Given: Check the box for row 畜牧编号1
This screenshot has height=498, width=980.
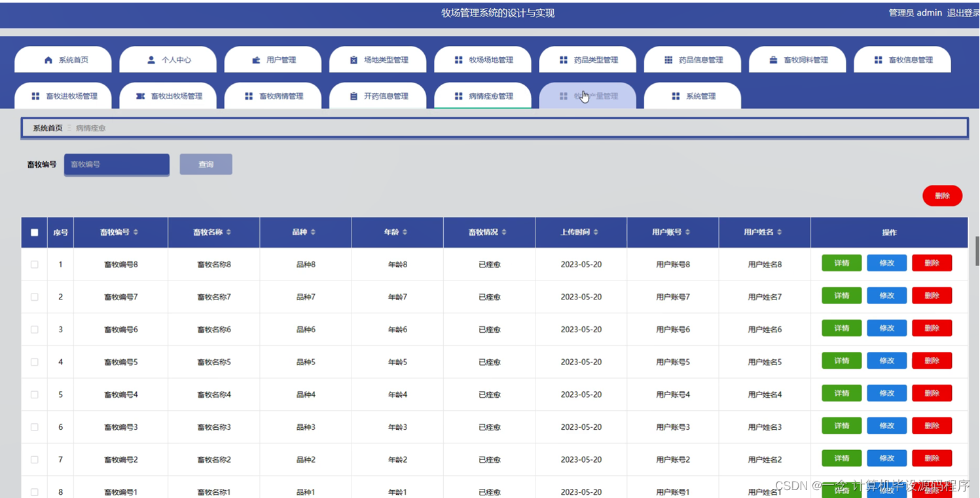Looking at the screenshot, I should tap(35, 492).
